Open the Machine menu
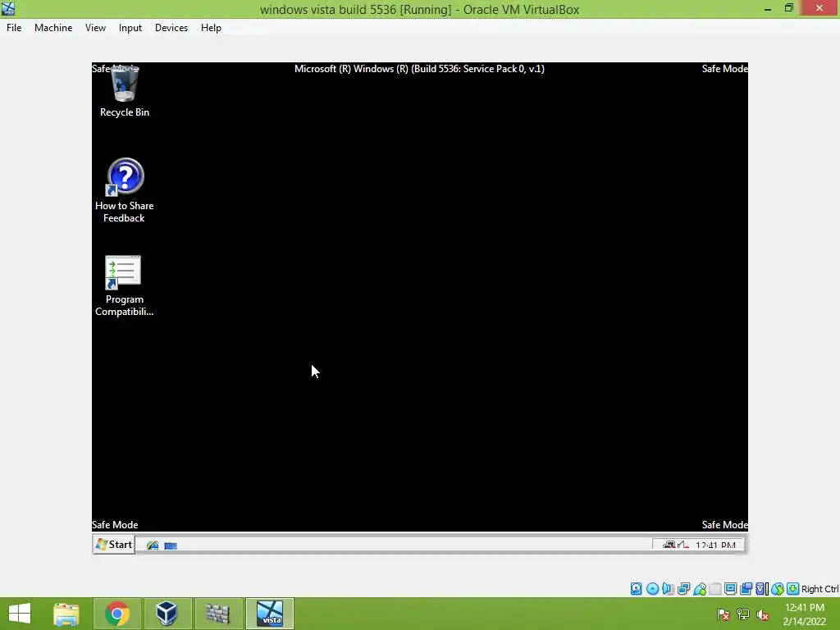Viewport: 840px width, 630px height. [x=53, y=28]
